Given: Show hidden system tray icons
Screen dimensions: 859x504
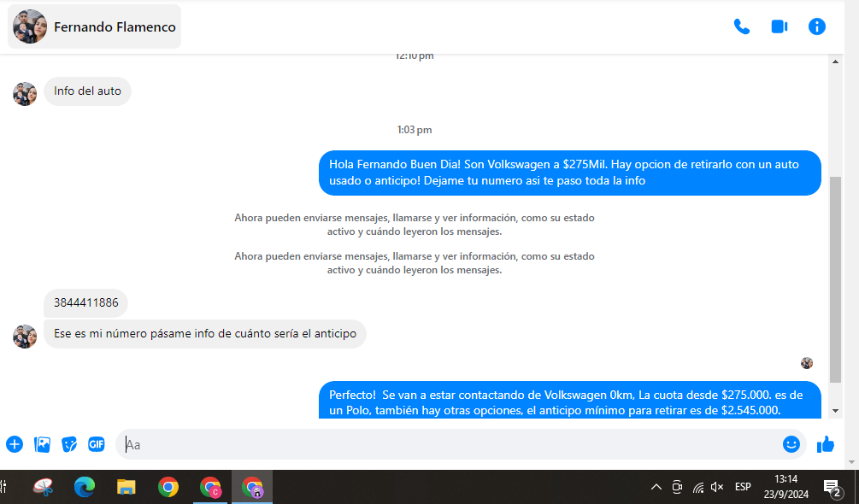Looking at the screenshot, I should point(656,487).
